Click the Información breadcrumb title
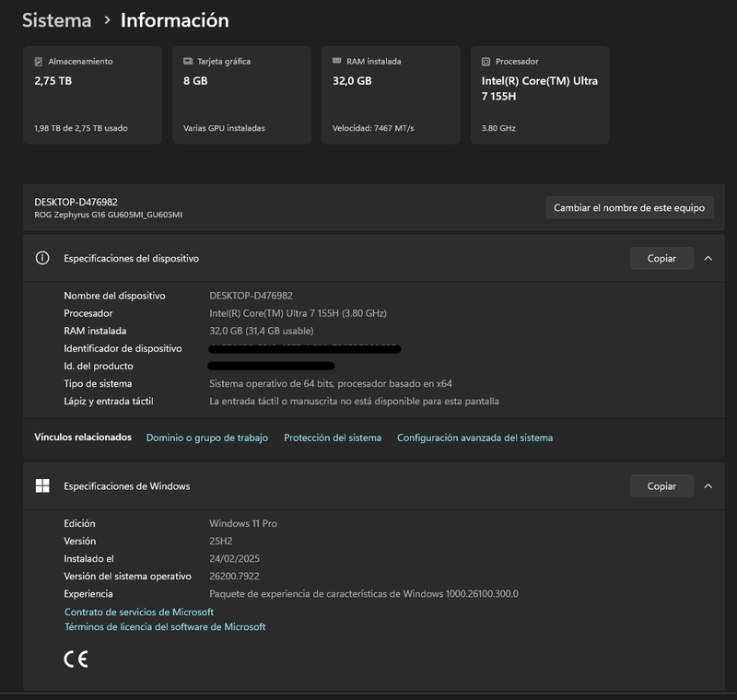737x700 pixels. (175, 20)
